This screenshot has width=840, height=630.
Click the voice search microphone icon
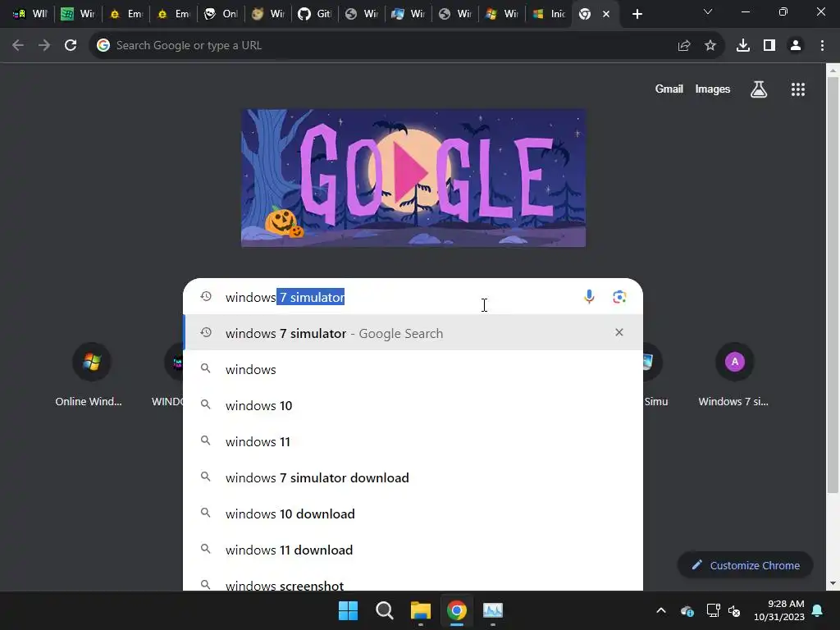coord(589,297)
